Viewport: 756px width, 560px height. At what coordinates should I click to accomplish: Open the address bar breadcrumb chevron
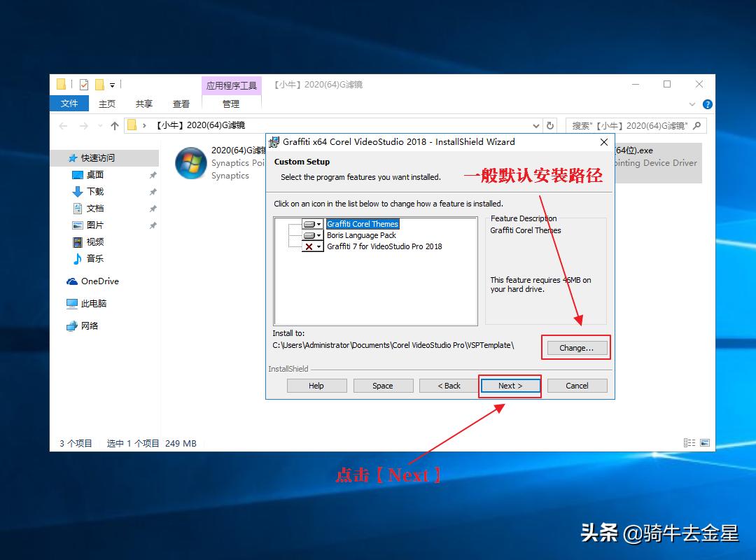145,125
